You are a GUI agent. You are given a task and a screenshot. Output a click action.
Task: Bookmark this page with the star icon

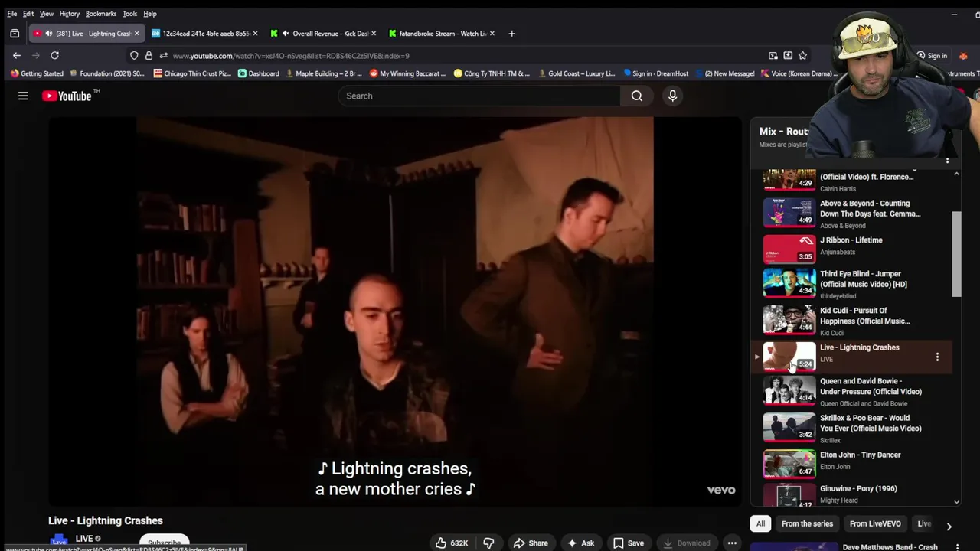click(802, 55)
